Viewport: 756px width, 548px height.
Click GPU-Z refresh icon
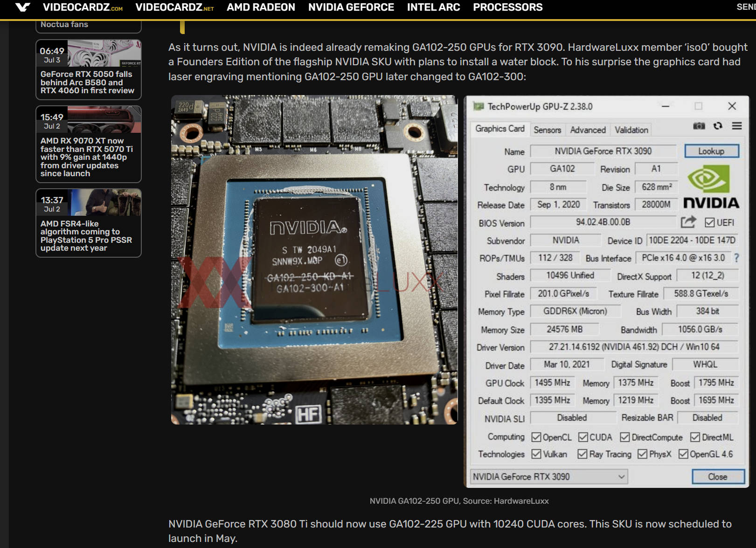tap(718, 126)
